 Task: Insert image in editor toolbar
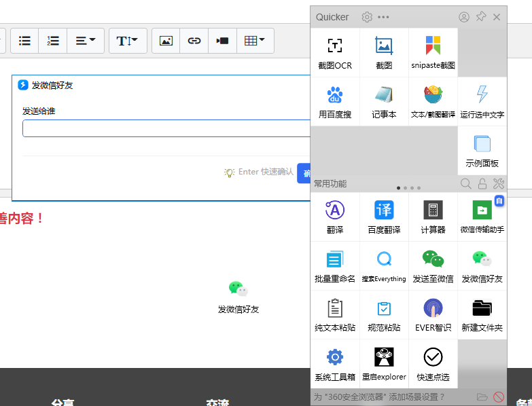pos(166,41)
